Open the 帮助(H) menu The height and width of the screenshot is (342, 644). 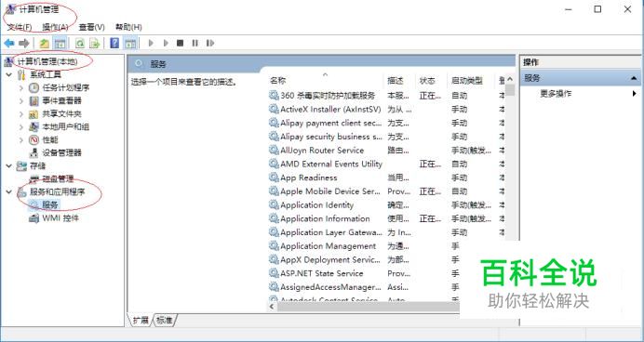[128, 27]
